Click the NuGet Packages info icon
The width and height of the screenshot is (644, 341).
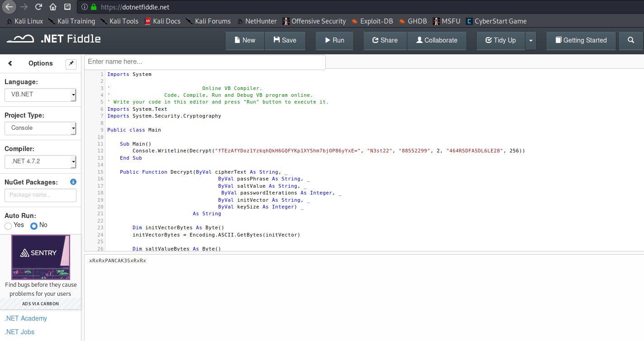click(73, 182)
